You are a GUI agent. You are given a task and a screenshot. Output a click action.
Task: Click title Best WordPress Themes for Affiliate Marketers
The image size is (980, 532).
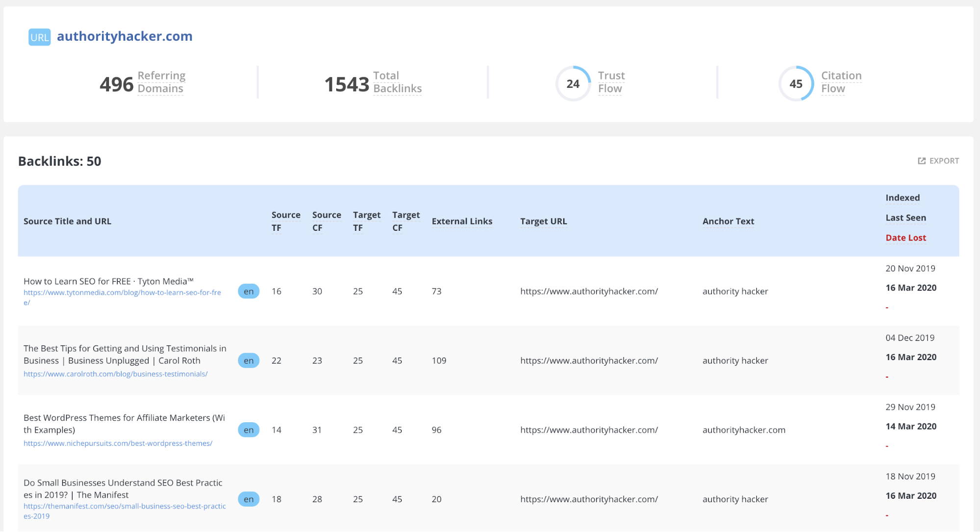[x=124, y=424]
